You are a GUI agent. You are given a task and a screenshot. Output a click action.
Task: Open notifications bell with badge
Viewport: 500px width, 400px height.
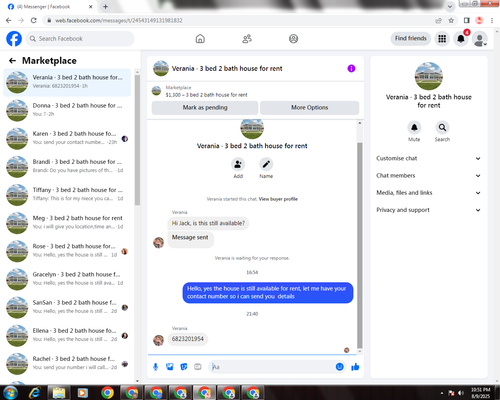461,39
